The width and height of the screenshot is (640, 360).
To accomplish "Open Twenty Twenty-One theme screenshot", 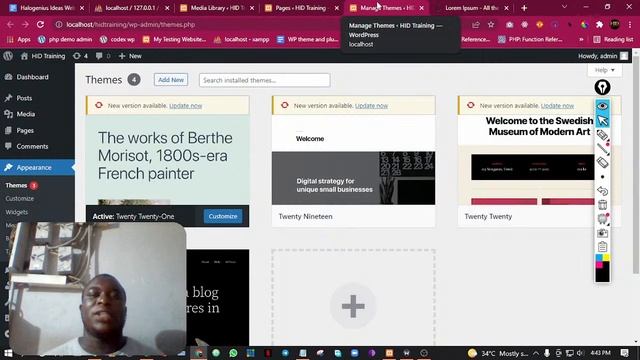I will tap(167, 160).
